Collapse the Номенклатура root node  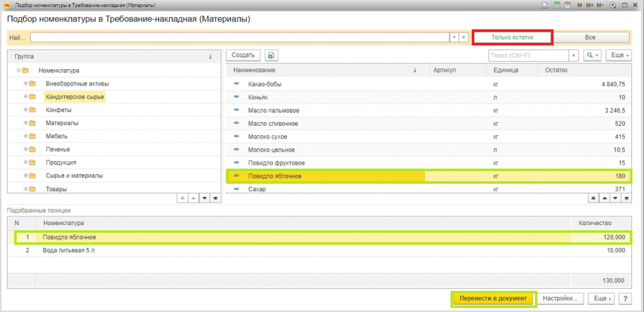[18, 70]
